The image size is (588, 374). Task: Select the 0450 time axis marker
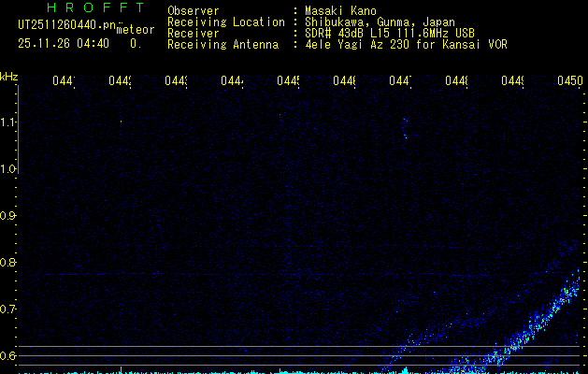point(569,80)
